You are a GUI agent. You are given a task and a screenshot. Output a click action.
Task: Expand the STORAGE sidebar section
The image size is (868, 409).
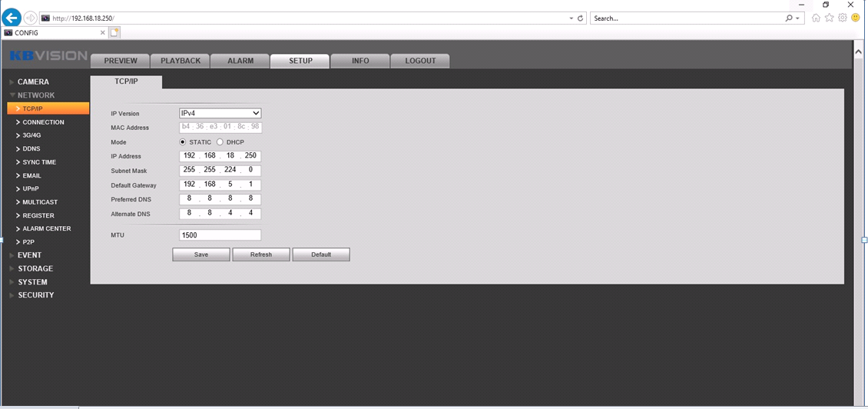click(35, 268)
